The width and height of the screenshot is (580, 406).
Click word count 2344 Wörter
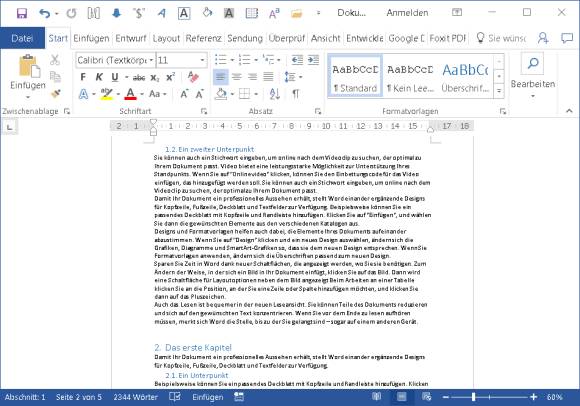click(x=135, y=397)
